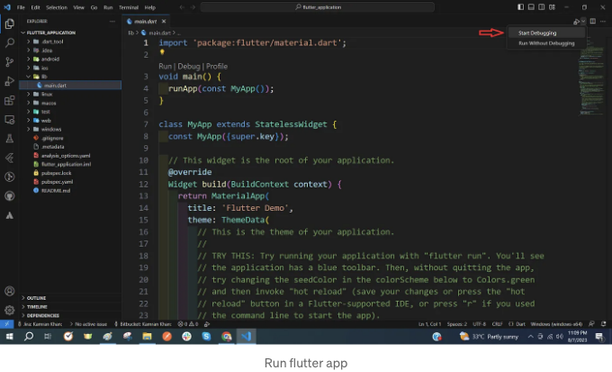This screenshot has width=612, height=372.
Task: Toggle the bottom panel layout button
Action: point(531,7)
